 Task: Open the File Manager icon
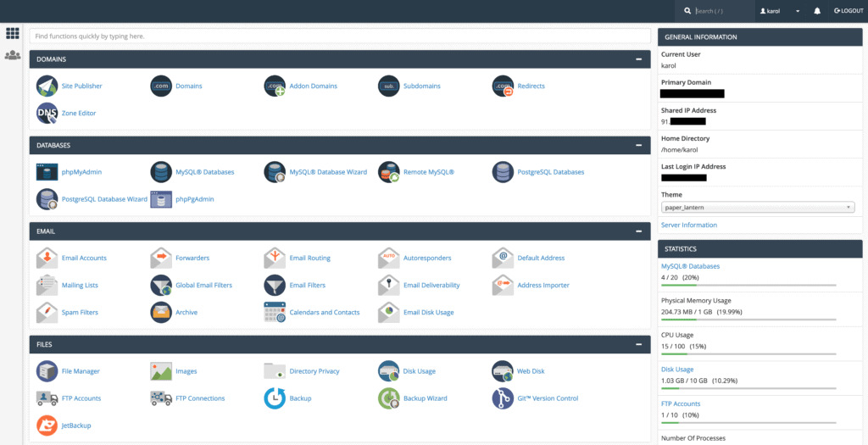pos(47,371)
